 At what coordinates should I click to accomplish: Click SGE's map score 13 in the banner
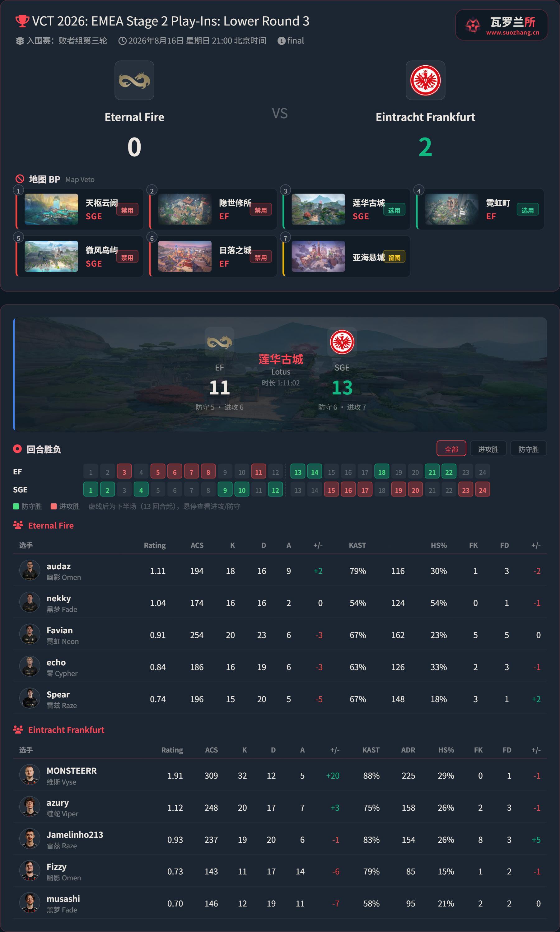342,388
